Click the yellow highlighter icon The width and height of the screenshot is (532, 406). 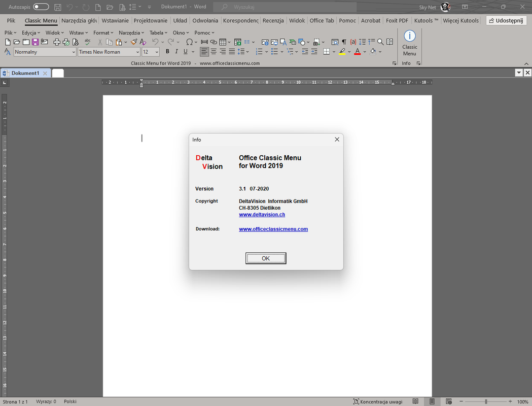[x=342, y=52]
